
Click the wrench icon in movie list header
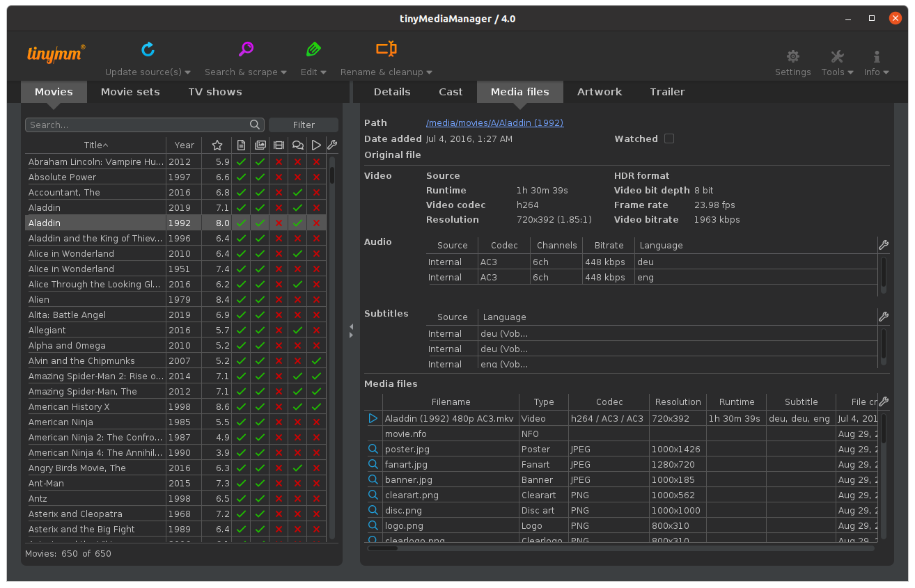coord(332,145)
